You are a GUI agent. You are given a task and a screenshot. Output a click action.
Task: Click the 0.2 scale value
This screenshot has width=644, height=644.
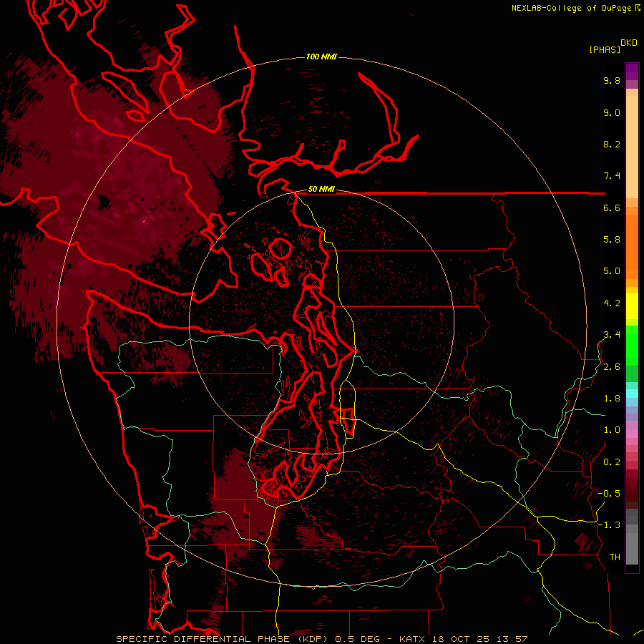[x=612, y=462]
